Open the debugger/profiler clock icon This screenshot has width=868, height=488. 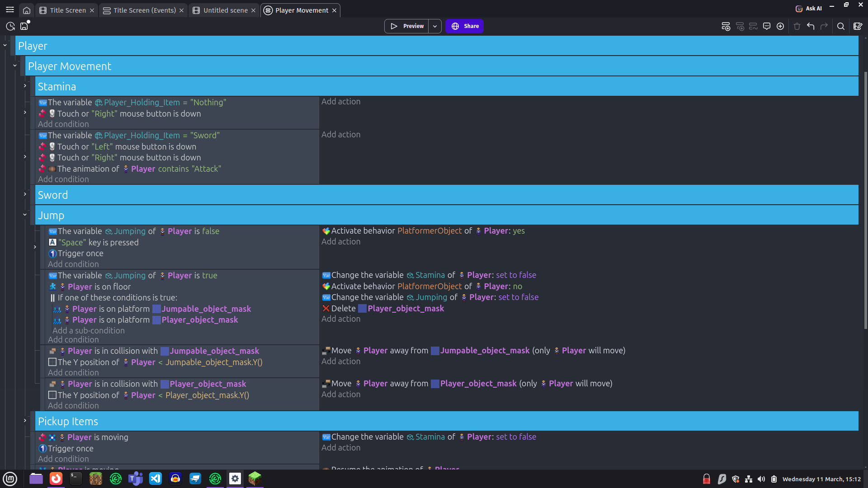pyautogui.click(x=10, y=26)
